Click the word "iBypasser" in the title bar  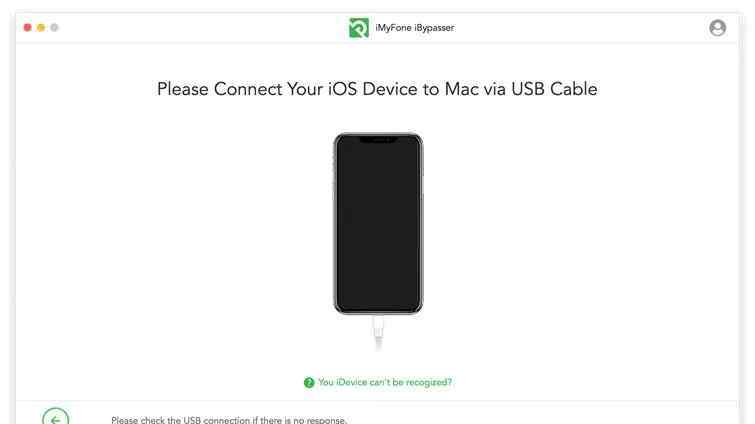[x=434, y=28]
